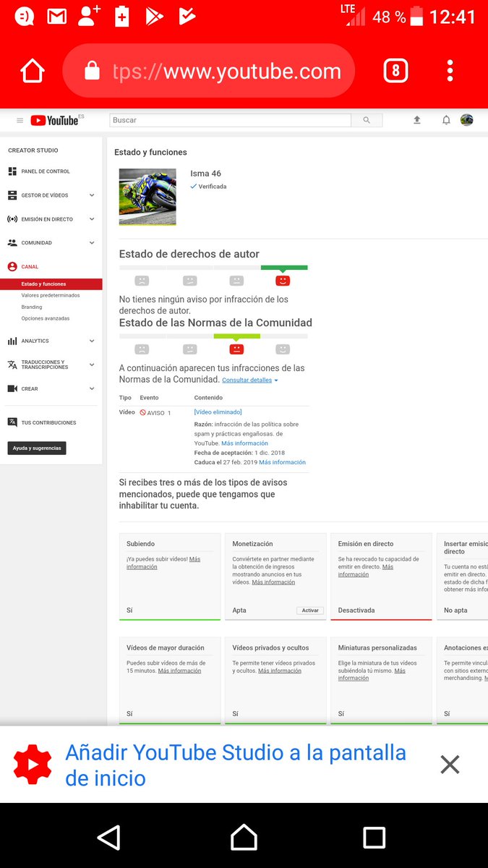Click the upload video icon
This screenshot has height=868, width=488.
(417, 120)
